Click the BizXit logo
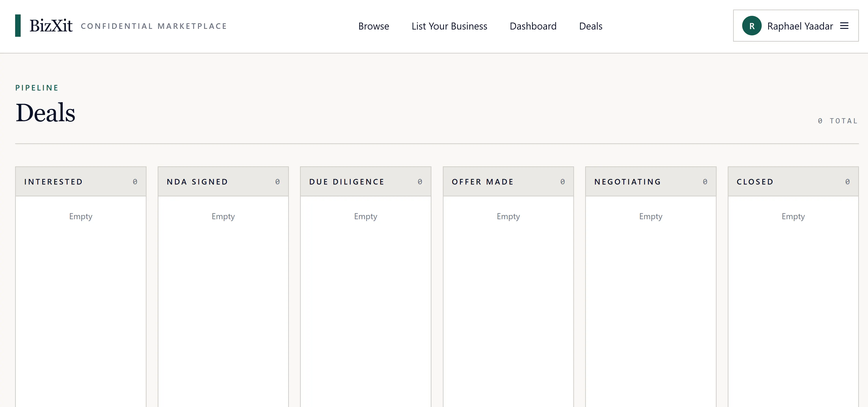Image resolution: width=868 pixels, height=407 pixels. pyautogui.click(x=51, y=26)
